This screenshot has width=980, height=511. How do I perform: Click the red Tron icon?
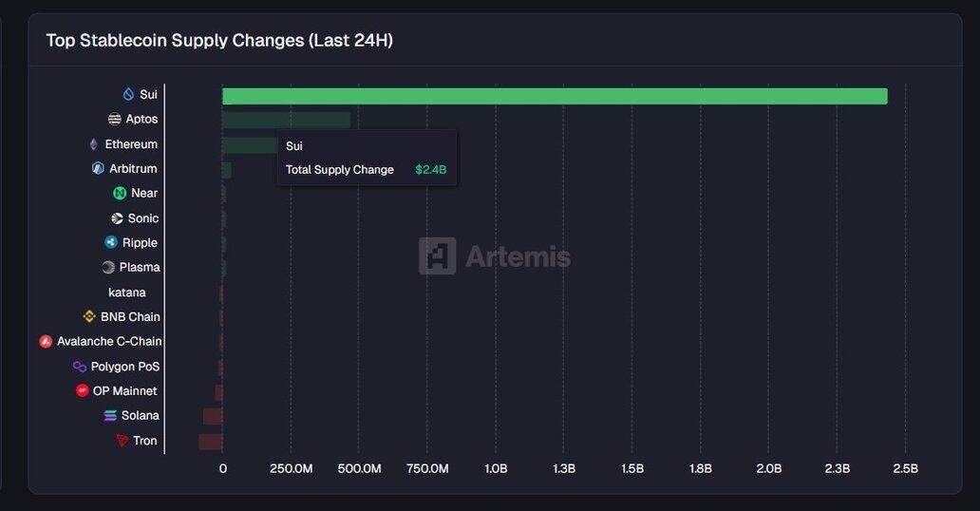click(122, 440)
